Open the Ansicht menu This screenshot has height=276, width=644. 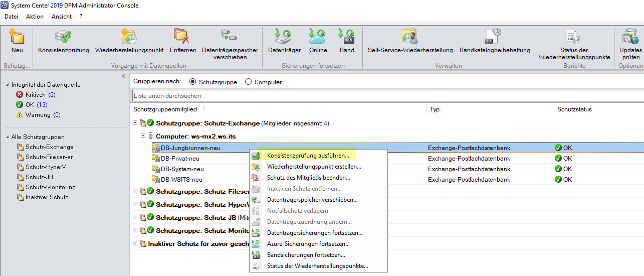pyautogui.click(x=62, y=17)
